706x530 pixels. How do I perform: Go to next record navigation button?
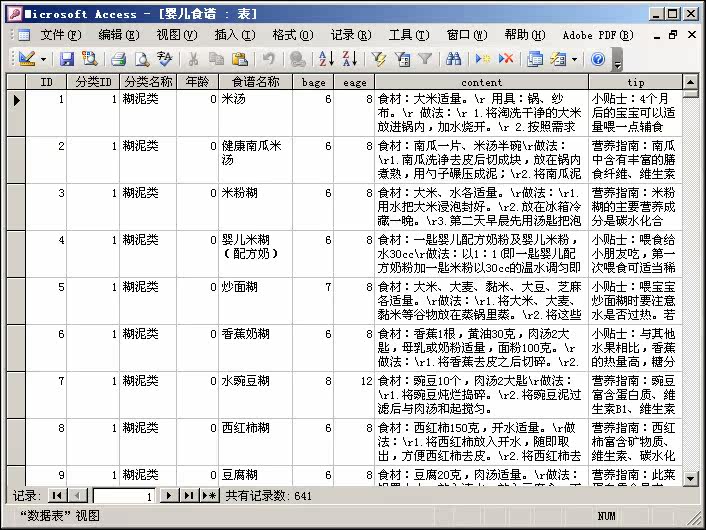[x=168, y=495]
